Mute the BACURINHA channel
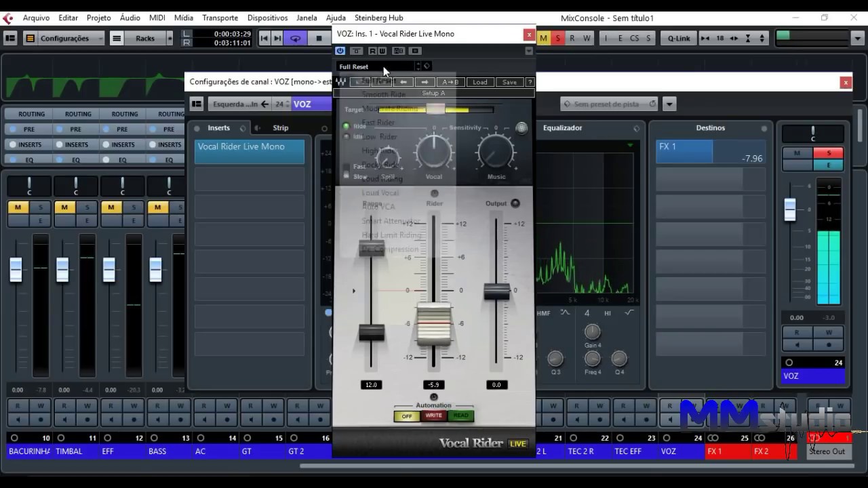 coord(17,207)
